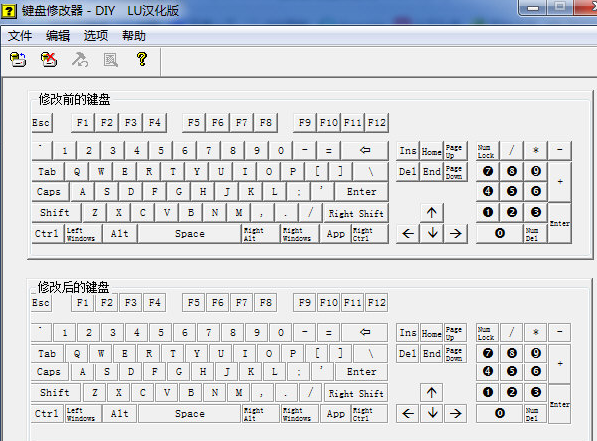Click the Home key on 修改前的键盘
597x441 pixels.
coord(431,151)
